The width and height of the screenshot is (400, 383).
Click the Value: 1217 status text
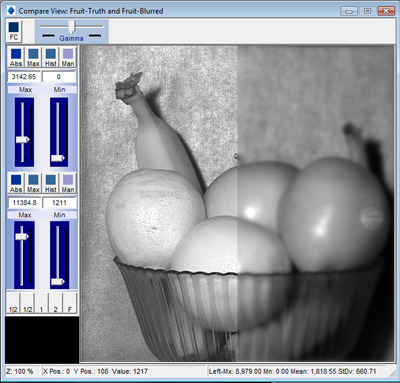[130, 371]
